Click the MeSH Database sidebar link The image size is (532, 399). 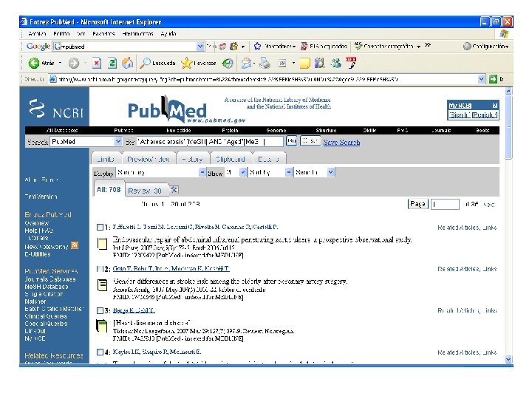tap(47, 287)
